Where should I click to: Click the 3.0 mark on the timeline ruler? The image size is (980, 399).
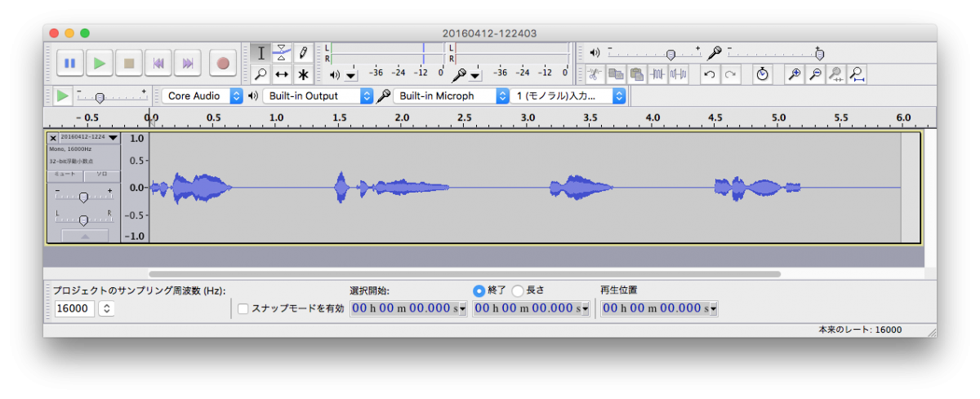(528, 117)
